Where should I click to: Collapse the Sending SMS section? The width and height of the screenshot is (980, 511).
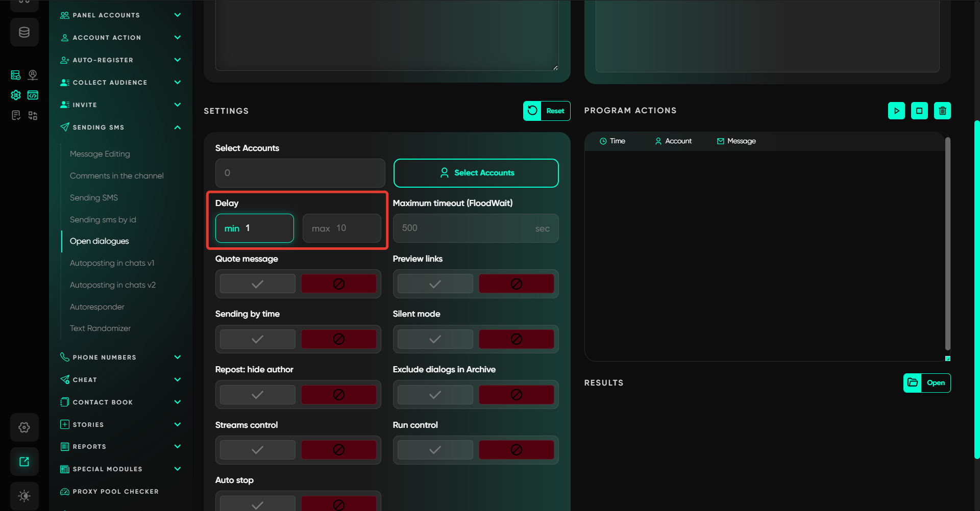177,127
